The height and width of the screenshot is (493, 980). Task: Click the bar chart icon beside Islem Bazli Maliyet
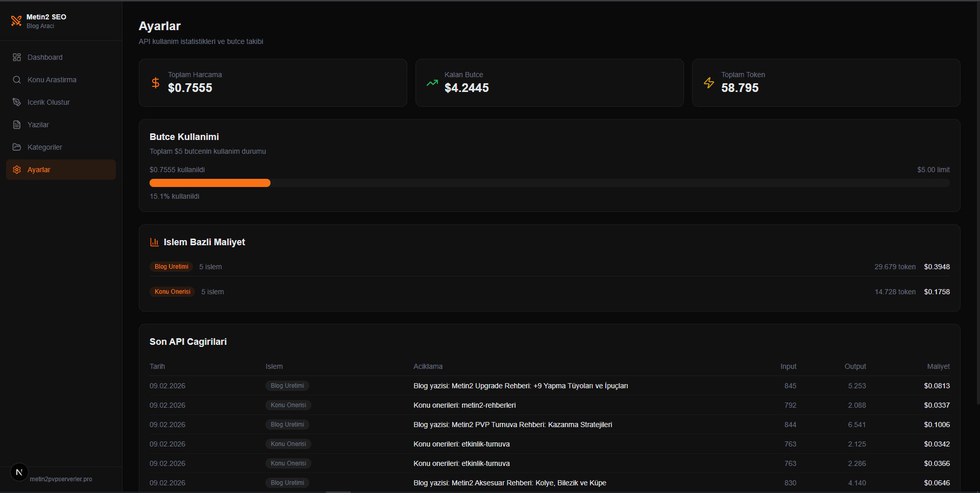[154, 242]
